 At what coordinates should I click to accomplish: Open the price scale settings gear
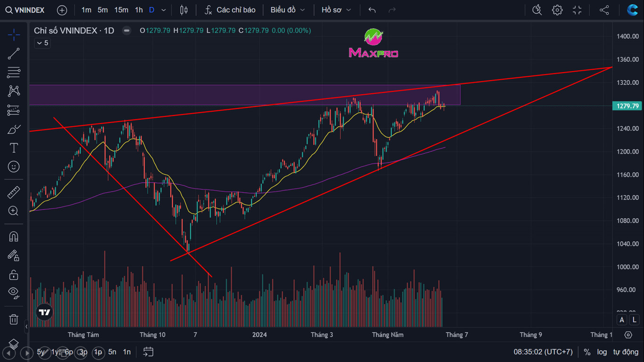(x=628, y=335)
